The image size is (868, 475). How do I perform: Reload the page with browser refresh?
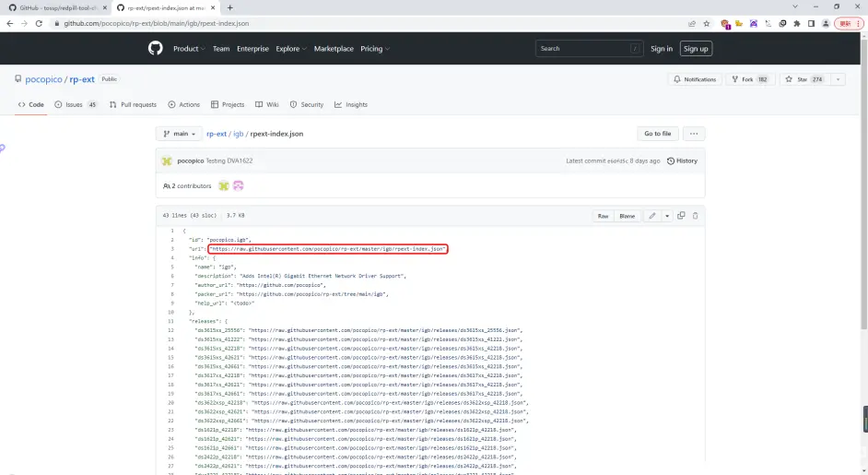pos(39,23)
